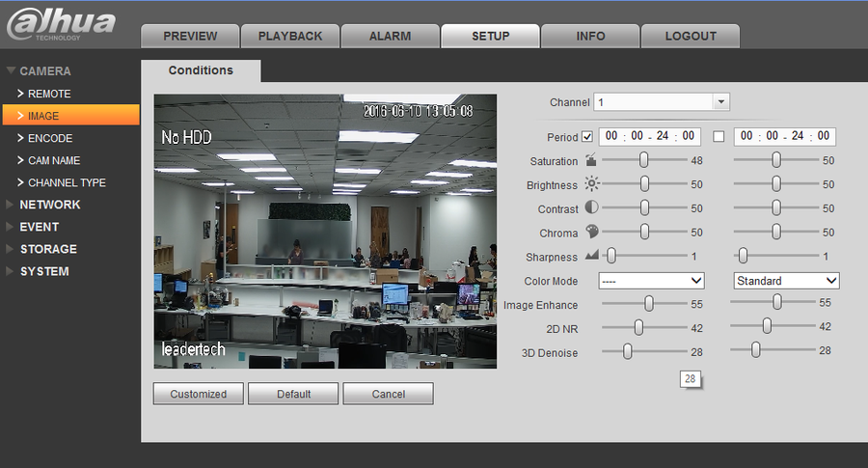
Task: Click the Sharpness icon
Action: (x=591, y=257)
